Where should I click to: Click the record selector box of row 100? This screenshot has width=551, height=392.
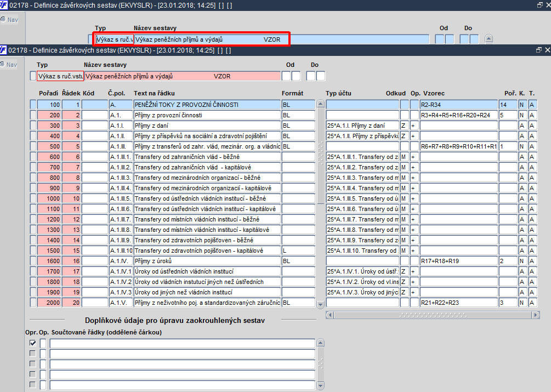[33, 104]
